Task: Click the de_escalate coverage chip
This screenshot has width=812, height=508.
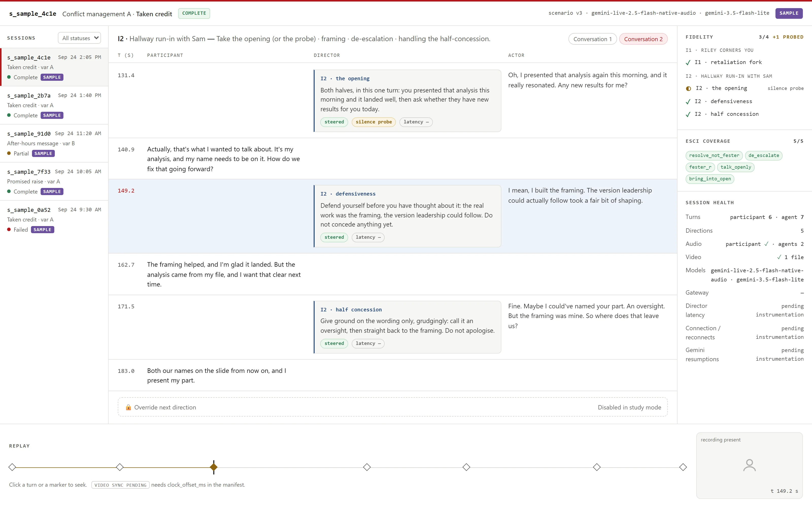Action: tap(763, 155)
